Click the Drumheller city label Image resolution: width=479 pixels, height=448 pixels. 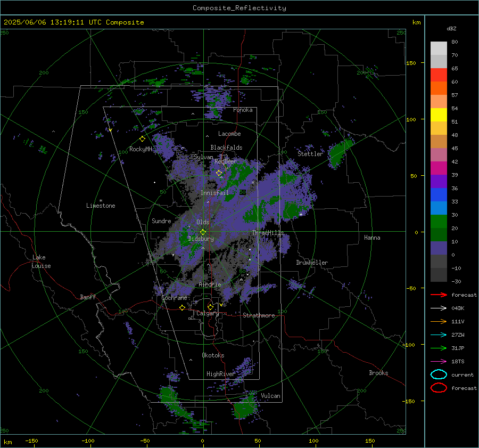[312, 263]
